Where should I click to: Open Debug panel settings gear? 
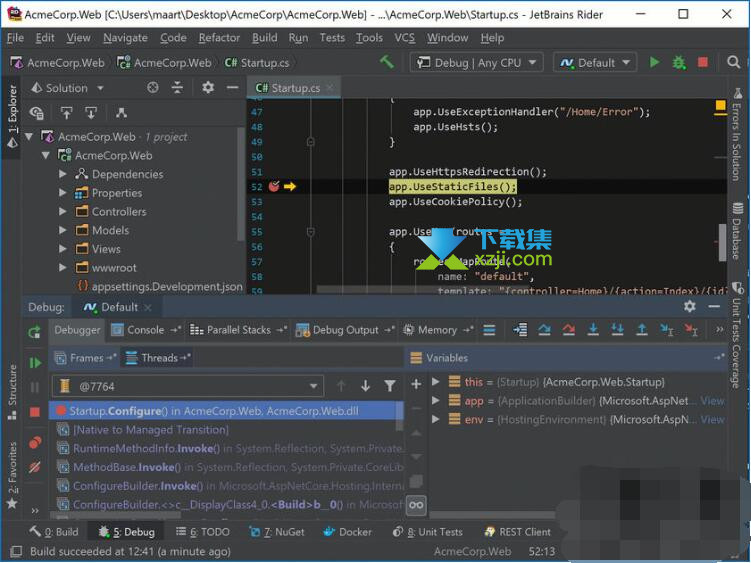pos(690,307)
